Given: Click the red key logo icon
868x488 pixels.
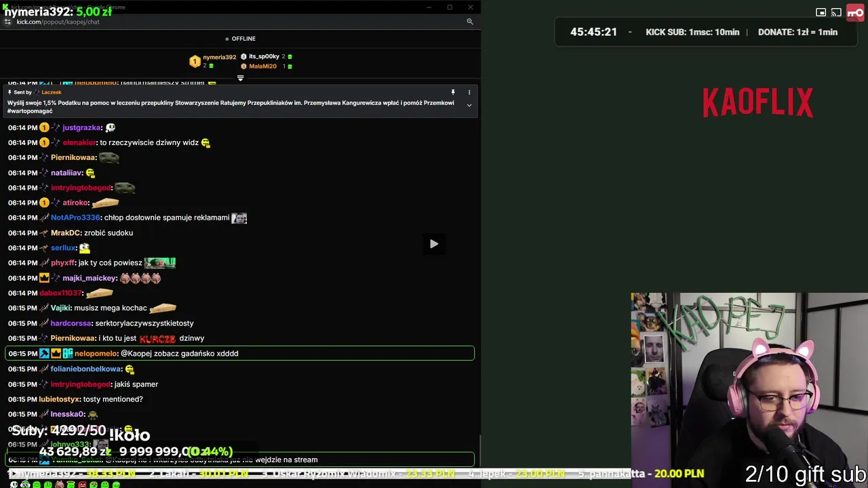Looking at the screenshot, I should (x=855, y=12).
